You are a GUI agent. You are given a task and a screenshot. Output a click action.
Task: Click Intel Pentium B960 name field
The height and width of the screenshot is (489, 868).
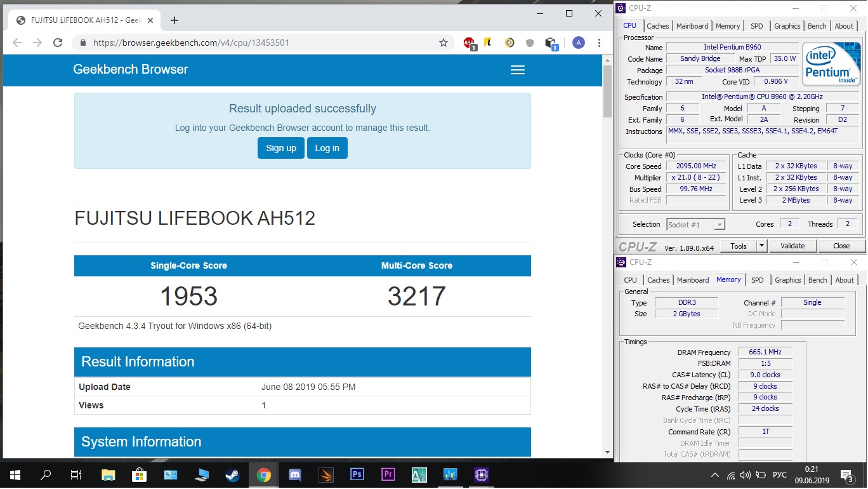pos(732,47)
